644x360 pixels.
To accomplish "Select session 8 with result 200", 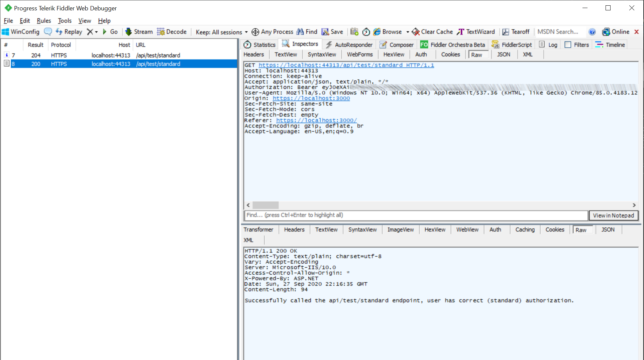I will click(x=119, y=64).
